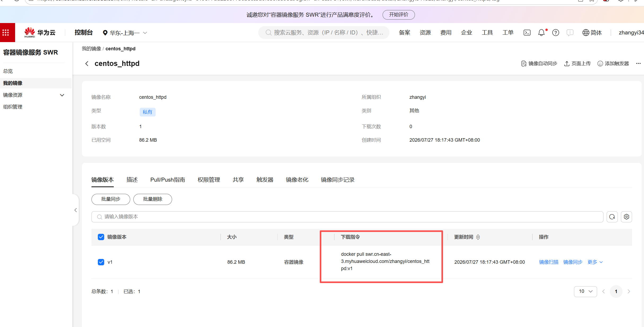Switch to the 镜像老化 tab
Screen dimensions: 644x327
[x=297, y=180]
